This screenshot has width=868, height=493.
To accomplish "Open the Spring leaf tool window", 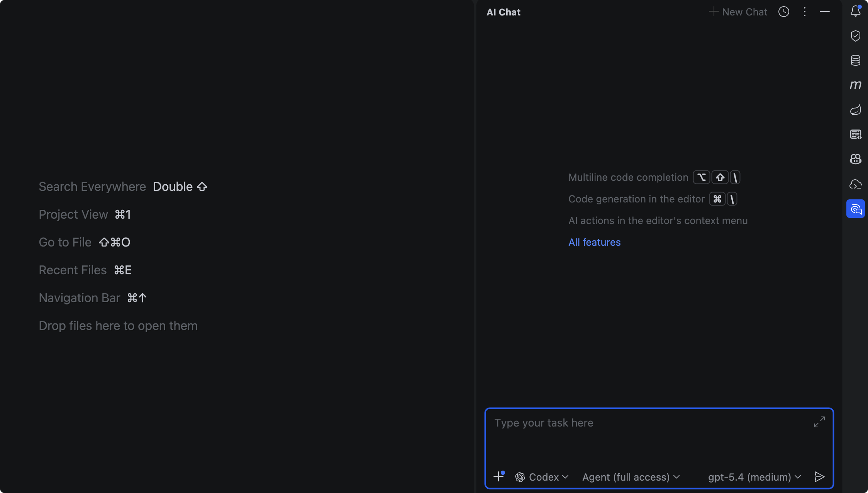I will [855, 110].
